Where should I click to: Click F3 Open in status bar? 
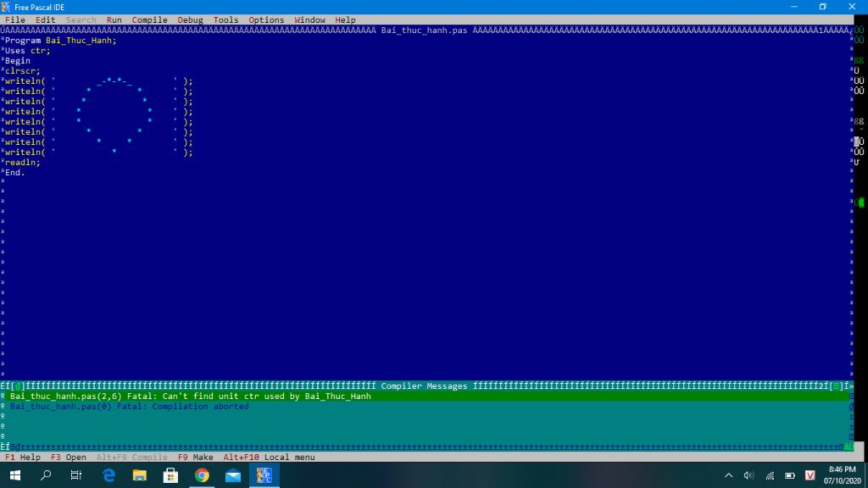click(x=68, y=457)
